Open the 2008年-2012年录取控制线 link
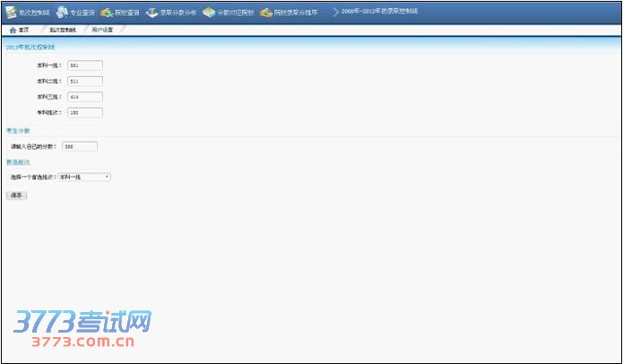Image resolution: width=623 pixels, height=364 pixels. pyautogui.click(x=373, y=12)
